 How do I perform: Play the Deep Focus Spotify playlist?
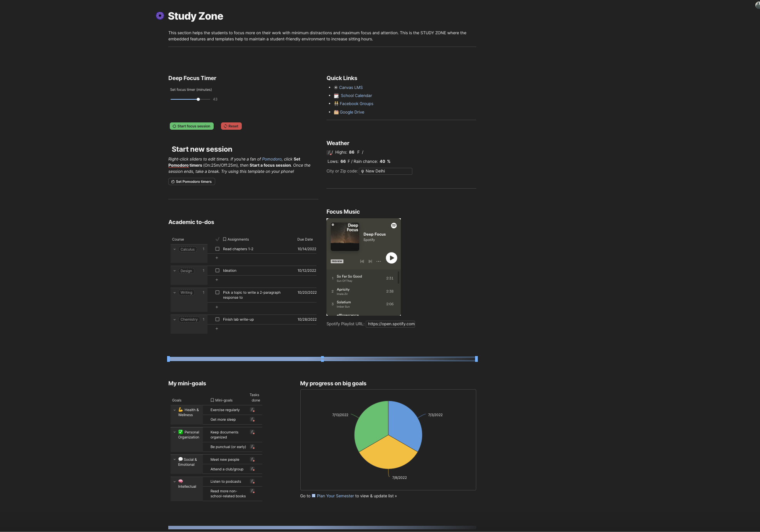tap(391, 258)
